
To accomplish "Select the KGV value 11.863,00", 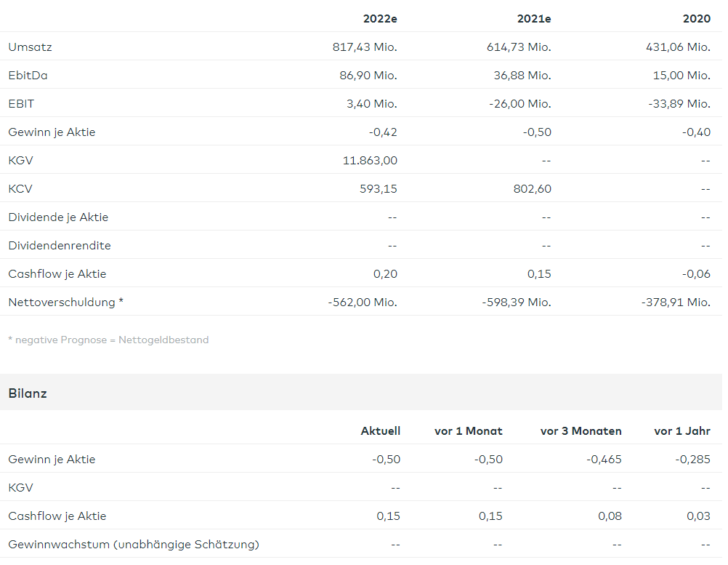I will pyautogui.click(x=370, y=161).
